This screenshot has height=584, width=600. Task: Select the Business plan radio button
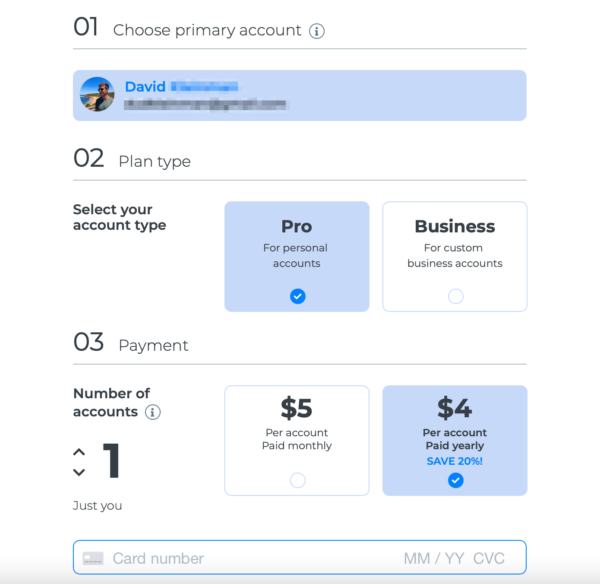tap(455, 296)
